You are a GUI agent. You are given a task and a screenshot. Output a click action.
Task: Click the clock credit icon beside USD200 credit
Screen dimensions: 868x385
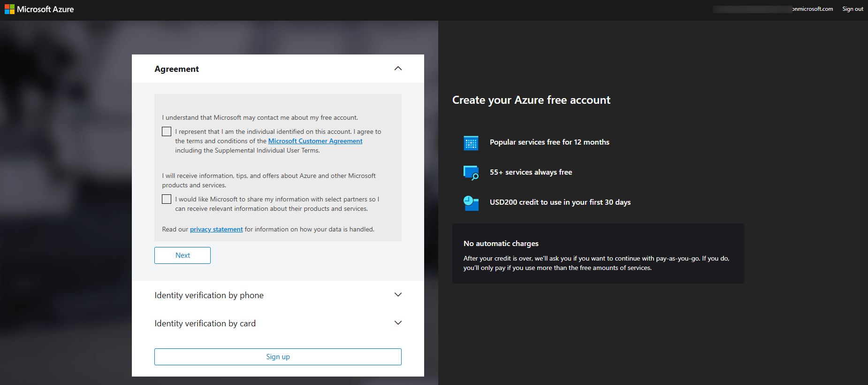(x=471, y=203)
